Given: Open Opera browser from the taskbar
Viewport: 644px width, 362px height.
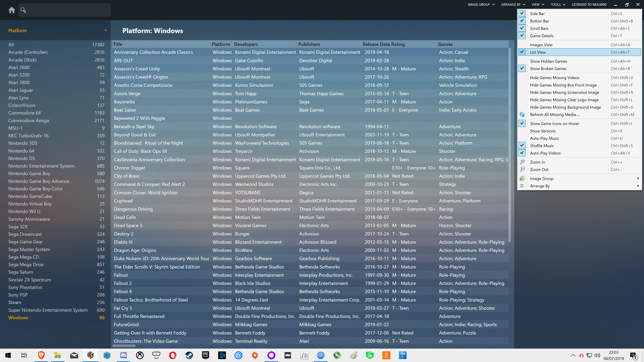Looking at the screenshot, I should pyautogui.click(x=173, y=355).
